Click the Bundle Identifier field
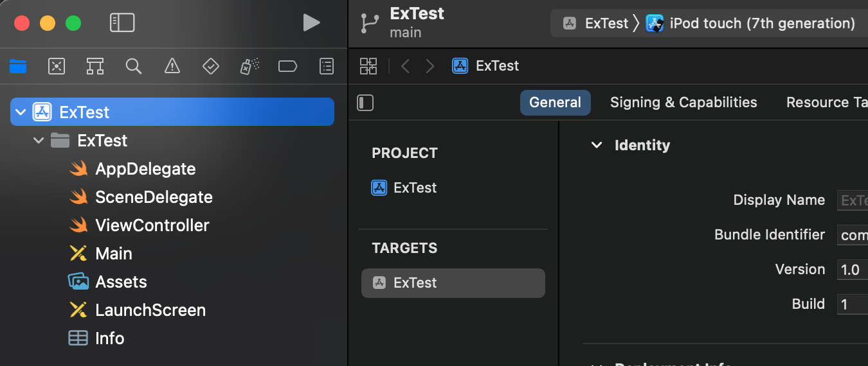This screenshot has height=366, width=868. (x=853, y=235)
